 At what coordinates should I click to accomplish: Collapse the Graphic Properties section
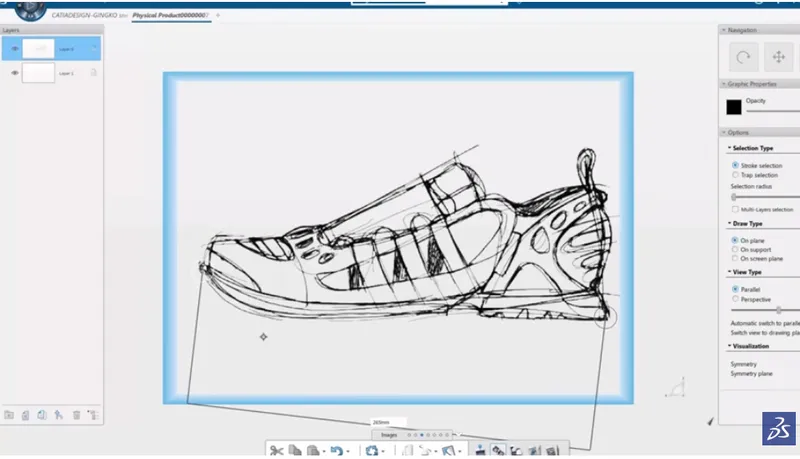723,84
